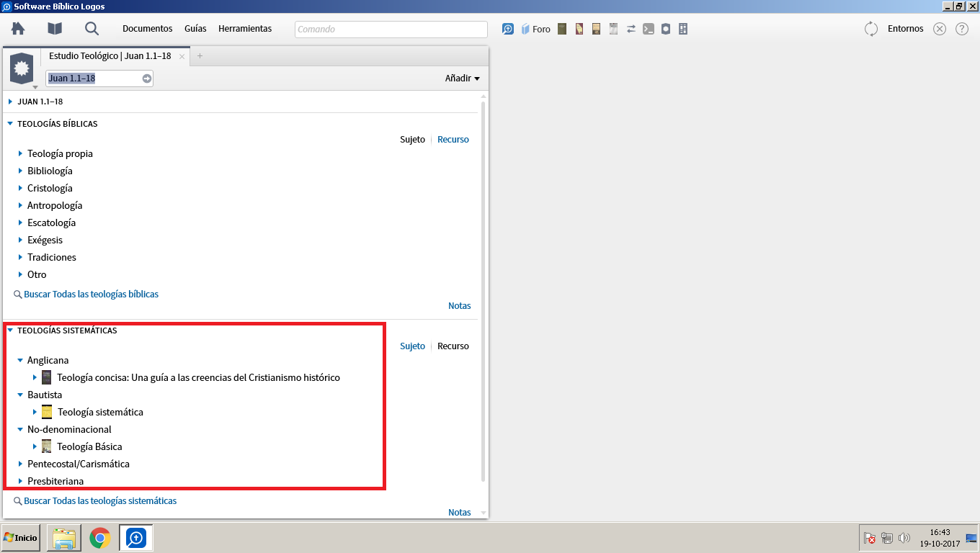Click Buscar Todas las teologías sistemáticas

tap(100, 500)
